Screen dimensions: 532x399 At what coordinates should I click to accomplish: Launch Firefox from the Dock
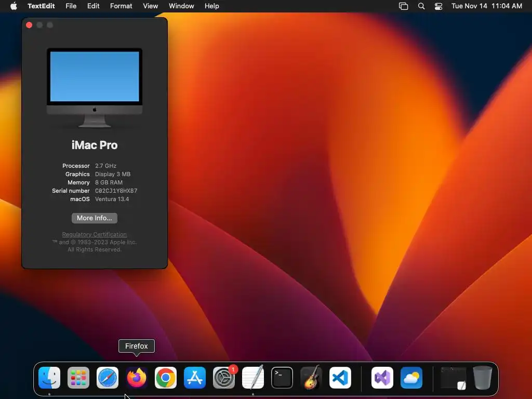point(137,378)
